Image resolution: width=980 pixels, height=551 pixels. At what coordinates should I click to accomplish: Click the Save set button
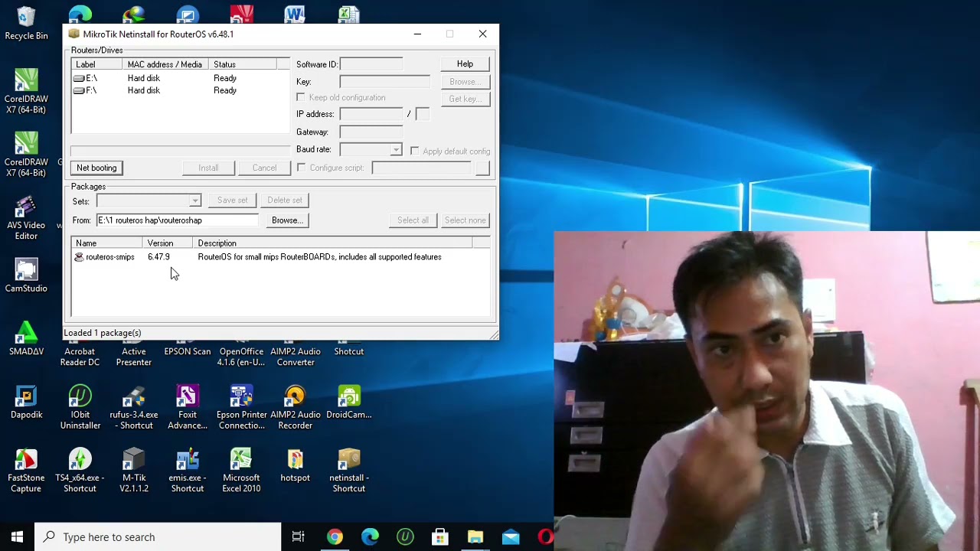point(232,201)
